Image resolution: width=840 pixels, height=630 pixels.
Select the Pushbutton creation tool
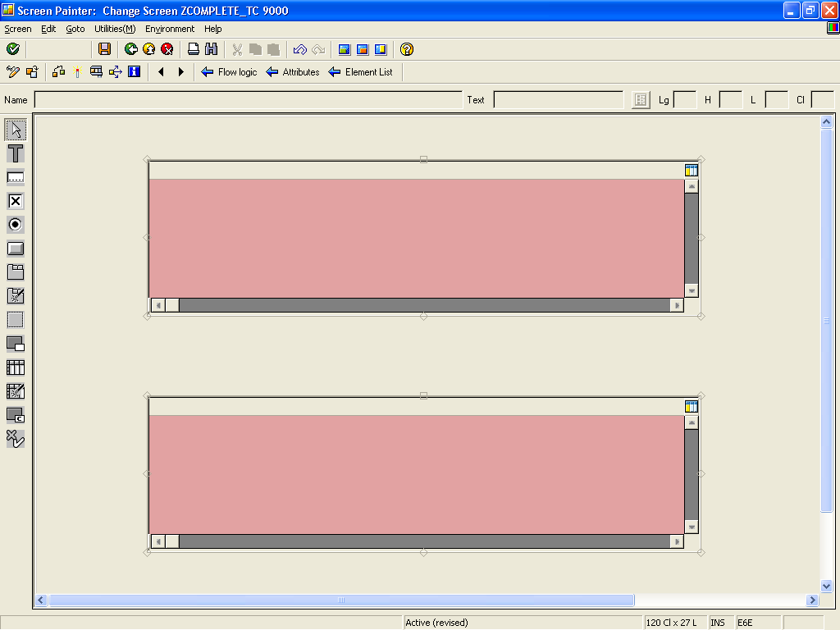coord(14,249)
